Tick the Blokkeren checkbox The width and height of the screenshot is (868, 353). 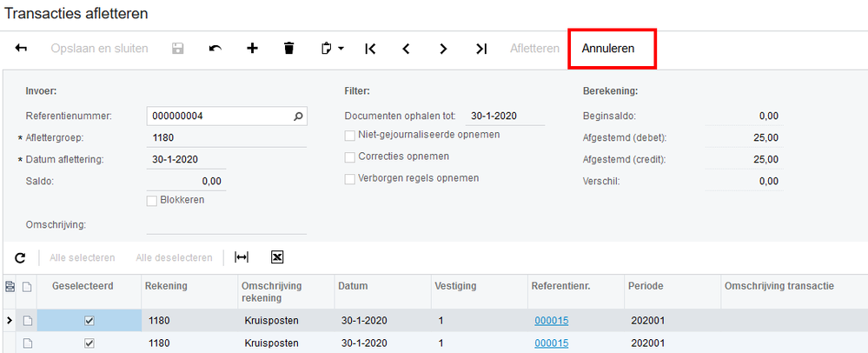[153, 201]
